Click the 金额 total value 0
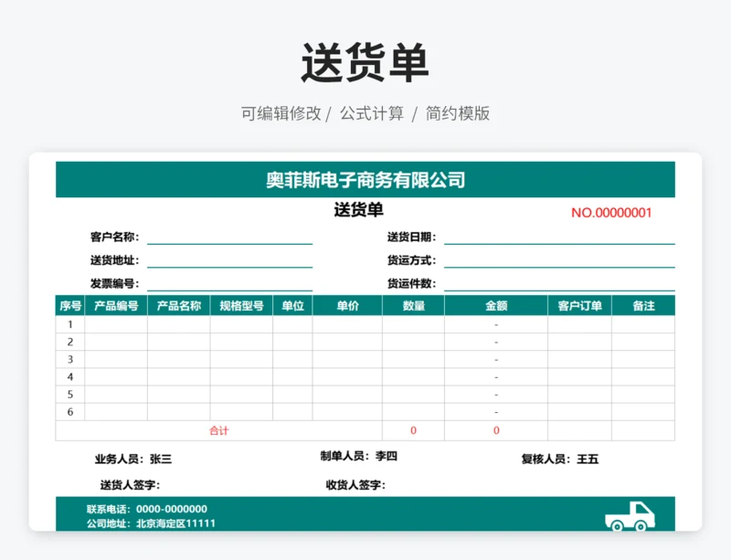The height and width of the screenshot is (560, 731). 496,430
